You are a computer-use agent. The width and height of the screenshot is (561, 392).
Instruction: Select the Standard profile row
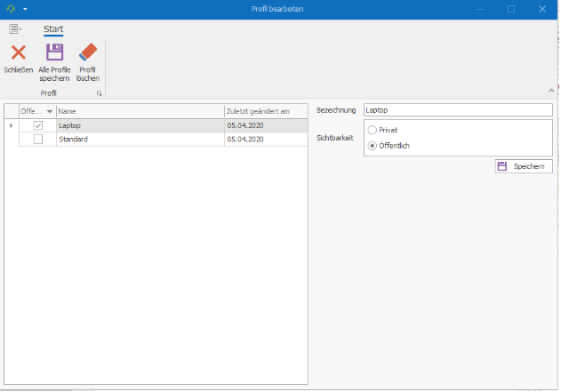click(139, 140)
